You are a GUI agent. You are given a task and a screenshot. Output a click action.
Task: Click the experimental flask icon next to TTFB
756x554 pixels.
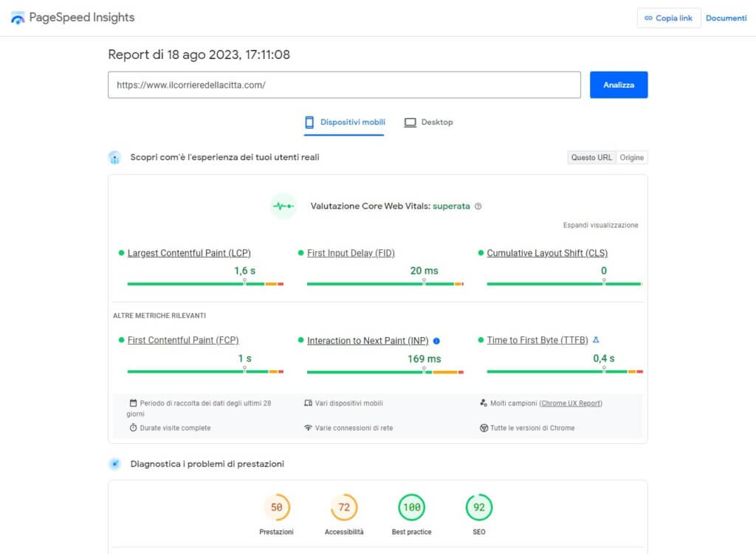point(596,340)
